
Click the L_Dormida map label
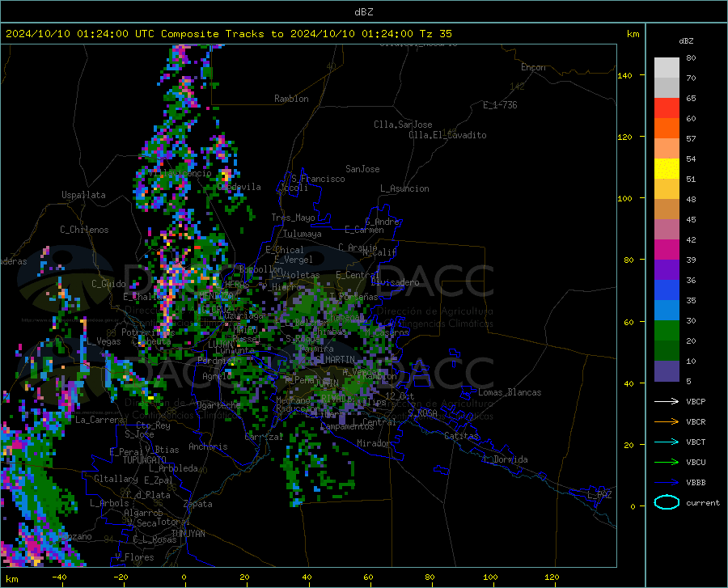click(505, 459)
